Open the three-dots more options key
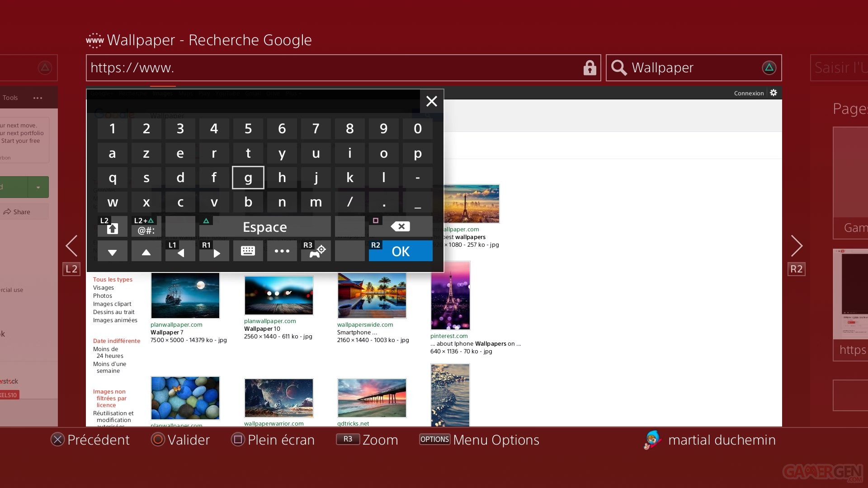 tap(282, 251)
